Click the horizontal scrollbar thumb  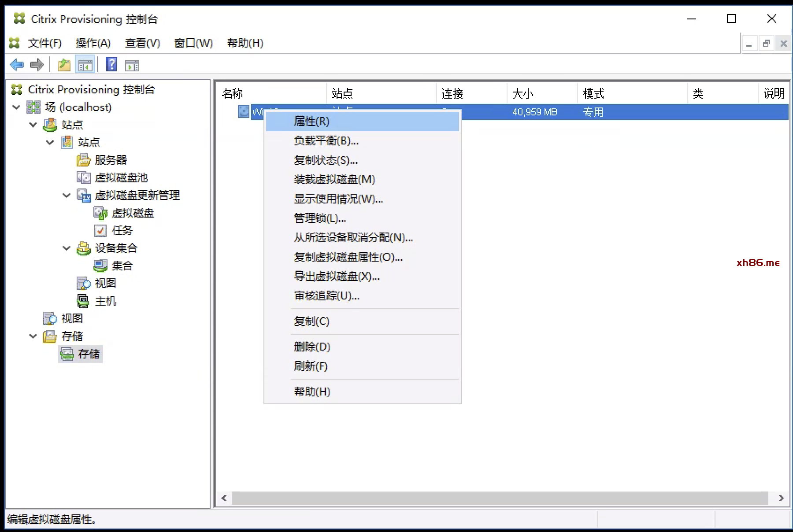click(500, 498)
